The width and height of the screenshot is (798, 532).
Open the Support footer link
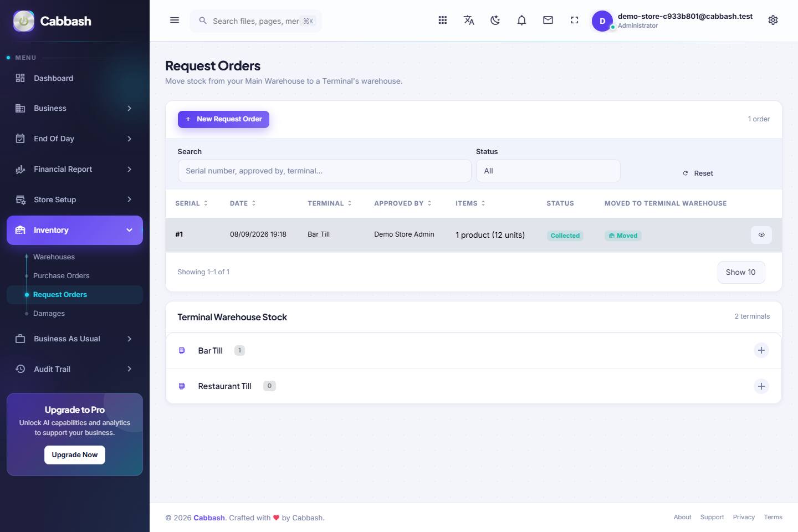(712, 517)
